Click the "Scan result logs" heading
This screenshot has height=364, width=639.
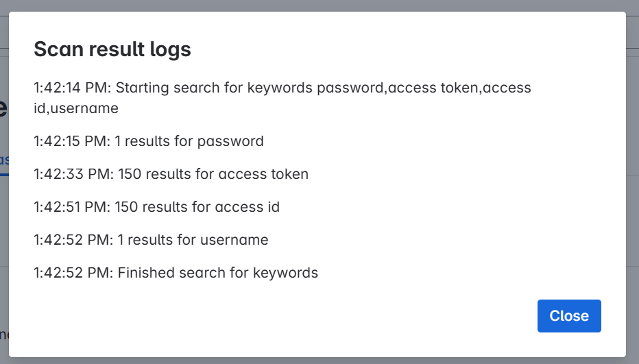(x=112, y=49)
